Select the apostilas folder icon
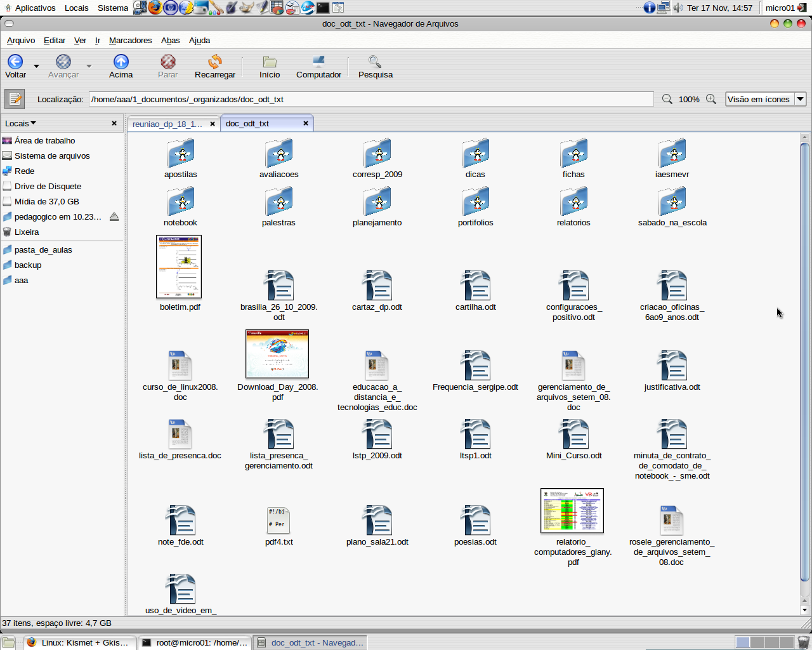Viewport: 812px width, 650px height. pyautogui.click(x=181, y=153)
